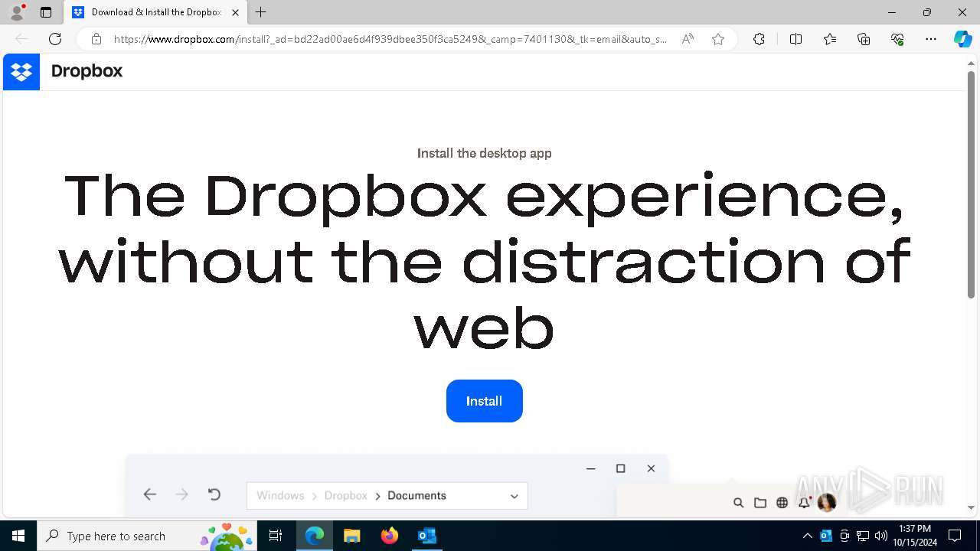
Task: Open Settings and more ellipsis menu
Action: pos(931,39)
